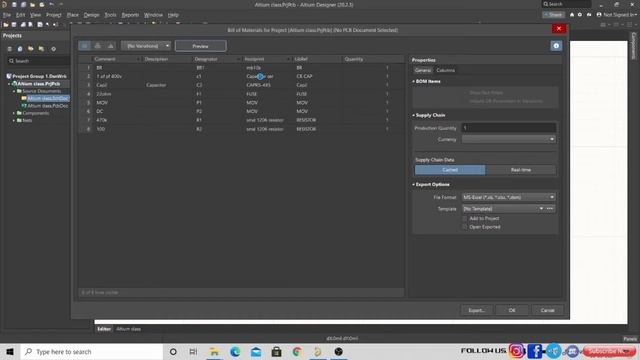This screenshot has height=360, width=640.
Task: Select the BOM row with comment DC
Action: click(241, 111)
